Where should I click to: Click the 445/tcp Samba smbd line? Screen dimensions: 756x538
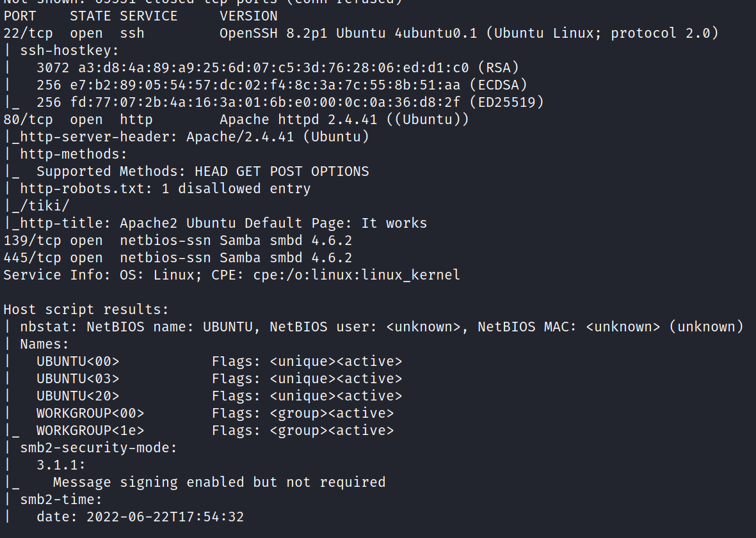coord(177,258)
